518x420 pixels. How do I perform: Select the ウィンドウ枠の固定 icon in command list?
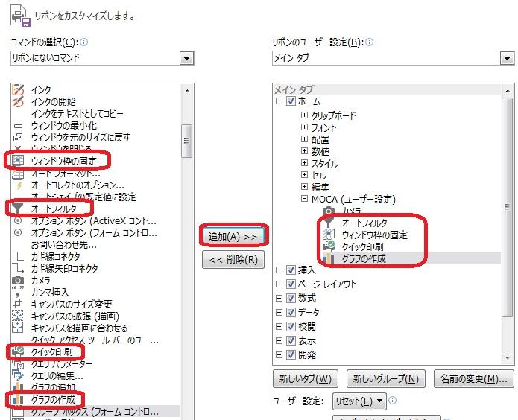(x=18, y=160)
